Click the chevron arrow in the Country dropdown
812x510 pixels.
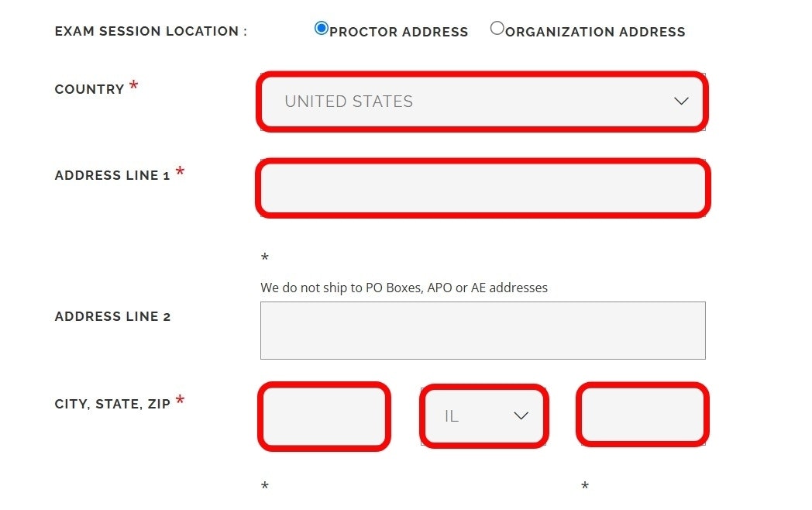[681, 102]
